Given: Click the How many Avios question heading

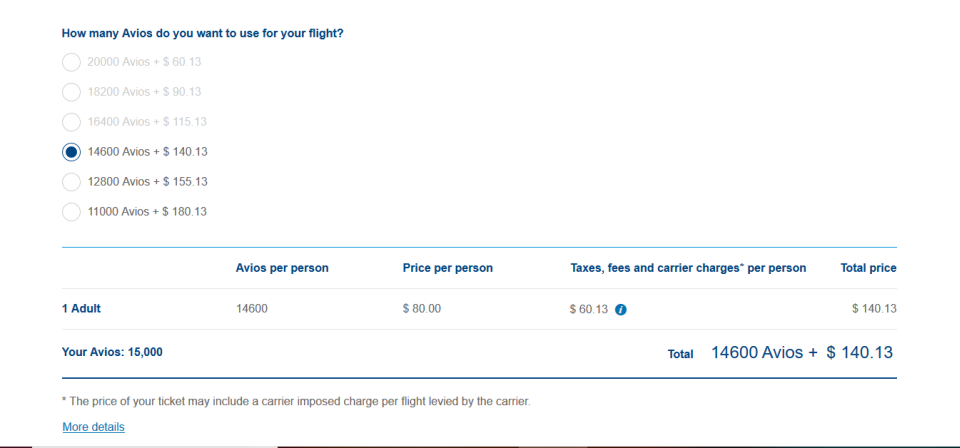Looking at the screenshot, I should (x=203, y=33).
